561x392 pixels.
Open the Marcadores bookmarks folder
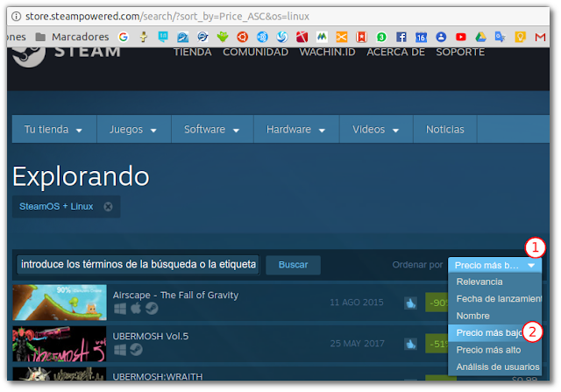pos(72,37)
